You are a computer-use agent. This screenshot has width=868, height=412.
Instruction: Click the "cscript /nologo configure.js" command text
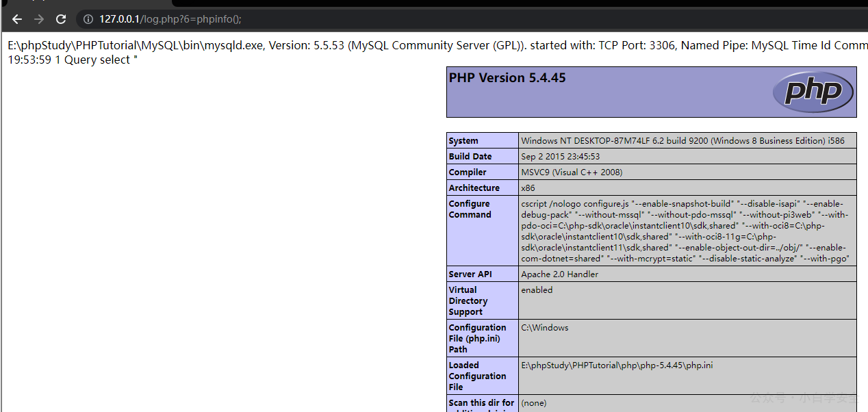685,231
